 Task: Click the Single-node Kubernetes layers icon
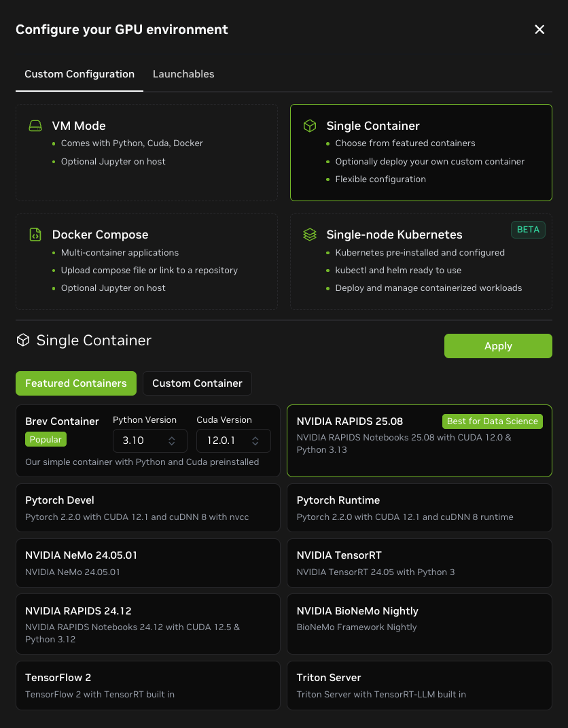pos(310,235)
